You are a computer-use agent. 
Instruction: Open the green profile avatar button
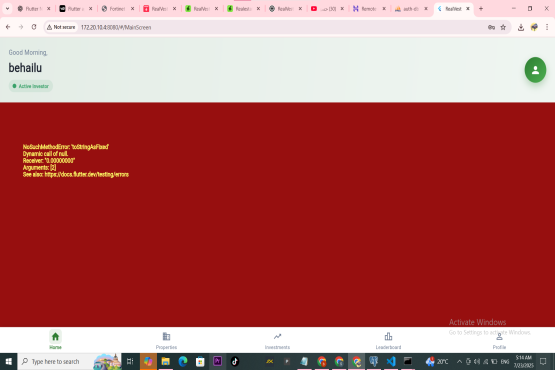[535, 70]
